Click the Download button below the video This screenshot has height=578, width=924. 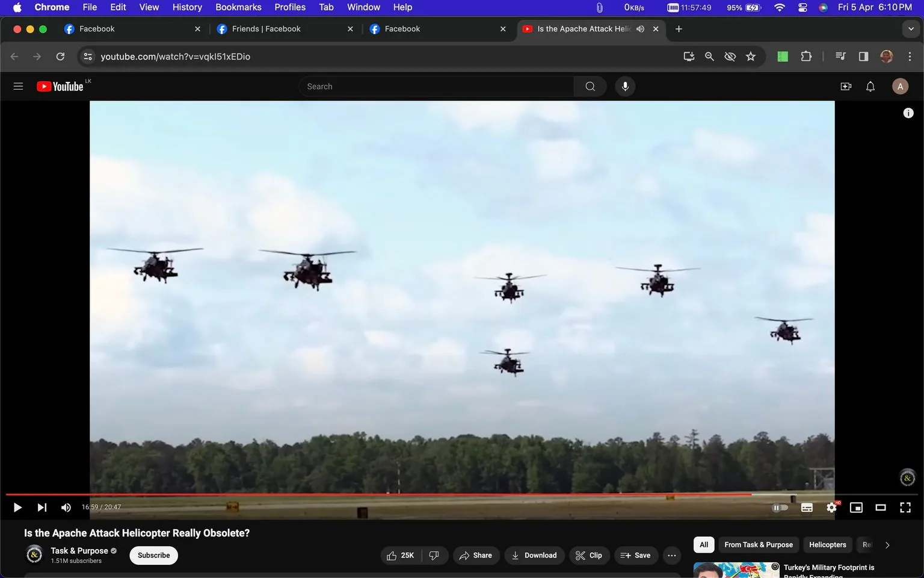click(x=534, y=555)
